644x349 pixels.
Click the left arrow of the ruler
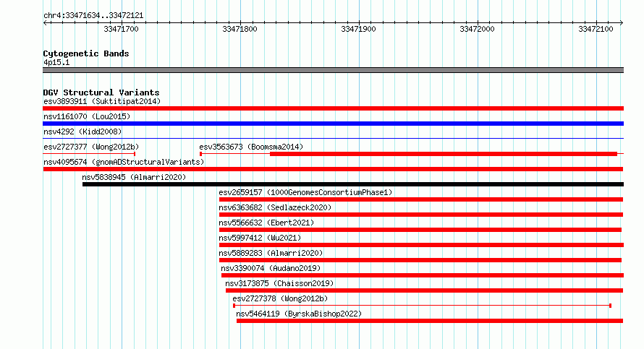point(45,23)
